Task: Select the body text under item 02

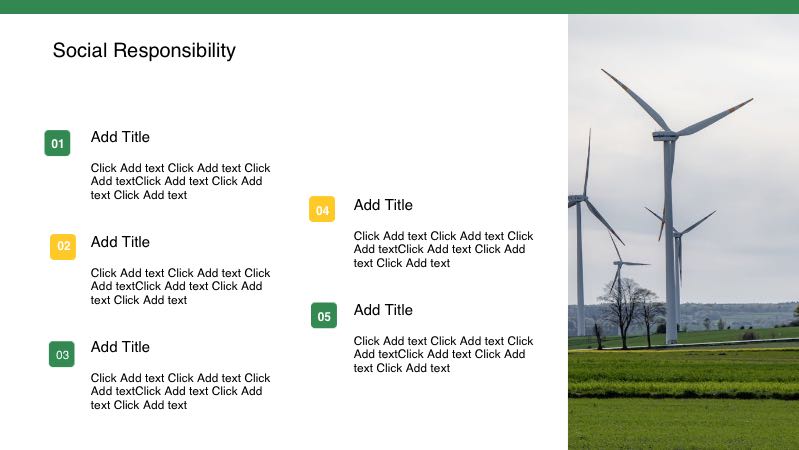Action: (180, 286)
